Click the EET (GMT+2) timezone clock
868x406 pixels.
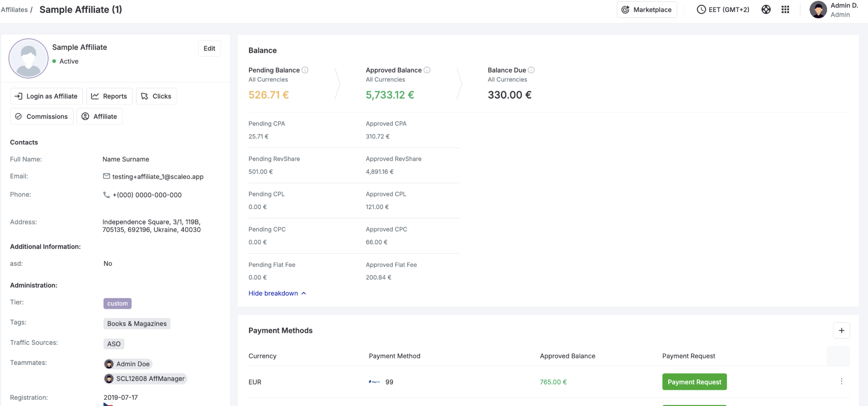click(x=723, y=9)
